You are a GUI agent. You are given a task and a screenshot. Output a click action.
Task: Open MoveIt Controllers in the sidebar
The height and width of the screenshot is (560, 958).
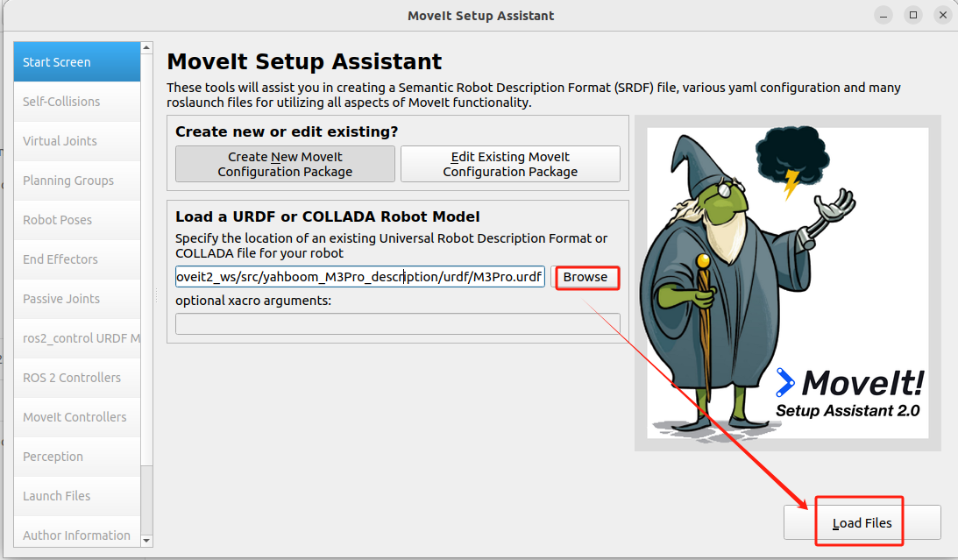77,417
